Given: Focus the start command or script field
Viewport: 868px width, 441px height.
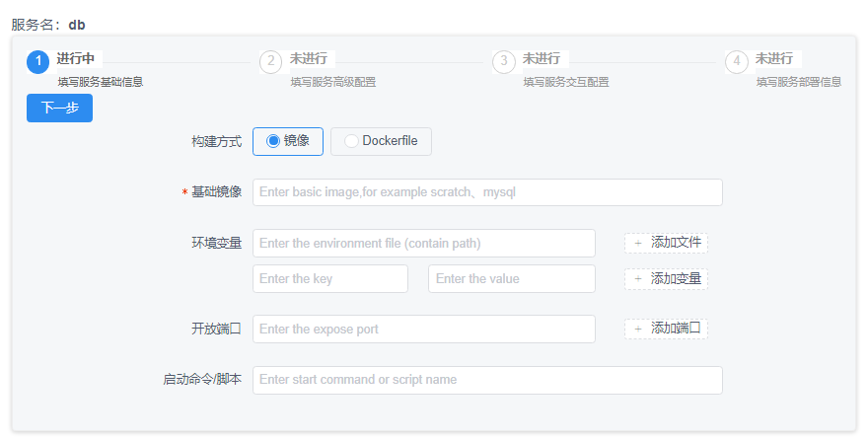Looking at the screenshot, I should click(487, 380).
